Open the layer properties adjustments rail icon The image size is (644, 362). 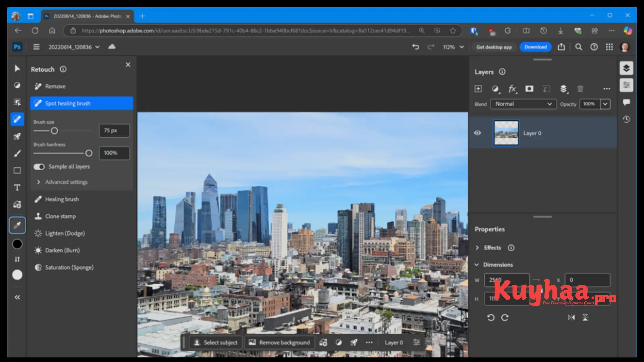coord(626,85)
